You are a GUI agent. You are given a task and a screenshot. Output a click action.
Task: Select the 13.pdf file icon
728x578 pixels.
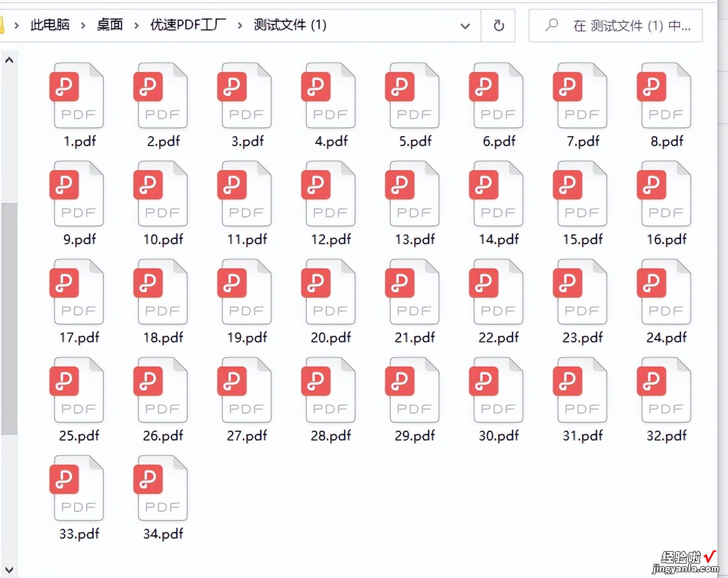[x=412, y=194]
